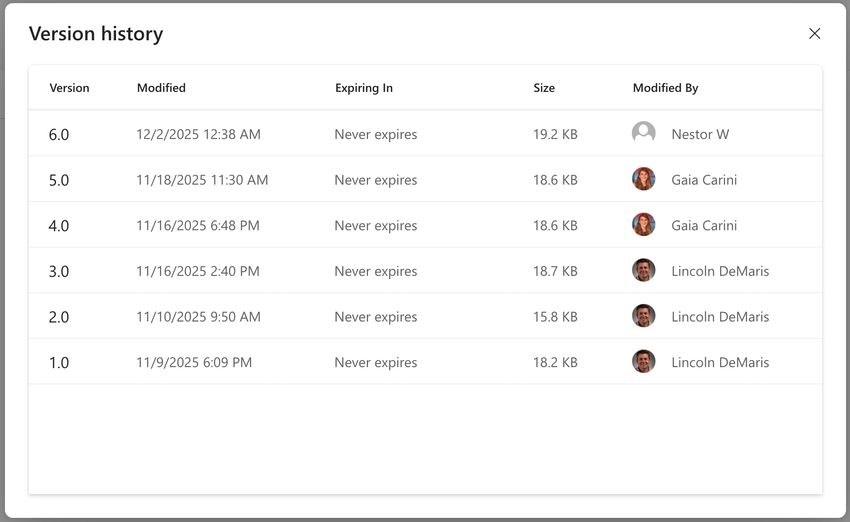Click the 11/9/2025 6:09 PM date

pos(194,363)
